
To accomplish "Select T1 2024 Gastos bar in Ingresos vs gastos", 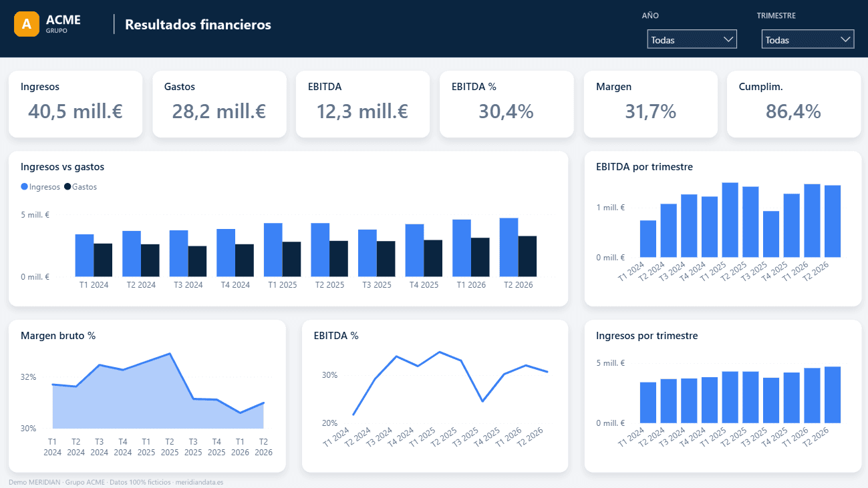I will tap(103, 260).
